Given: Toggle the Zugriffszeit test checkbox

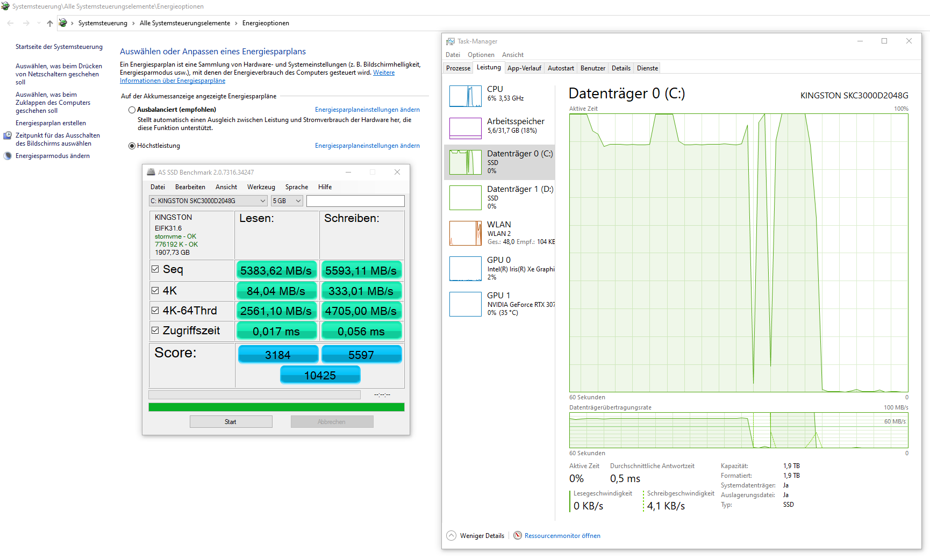Looking at the screenshot, I should tap(155, 331).
